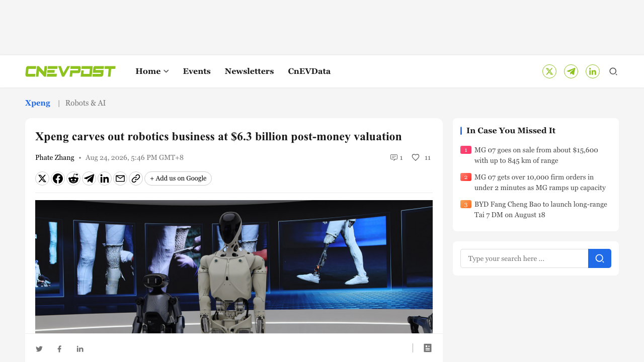This screenshot has height=362, width=644.
Task: Share article by email
Action: [120, 178]
